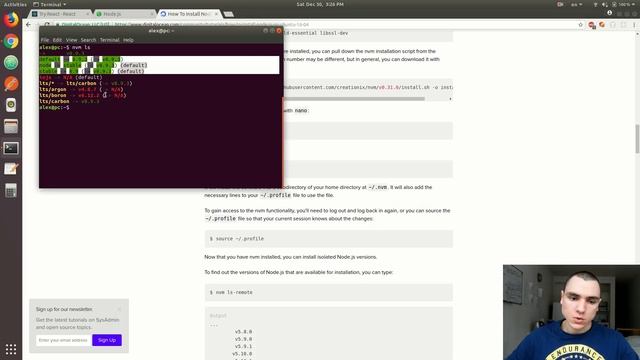Image resolution: width=640 pixels, height=360 pixels.
Task: Open the terminal Help menu
Action: (x=128, y=40)
